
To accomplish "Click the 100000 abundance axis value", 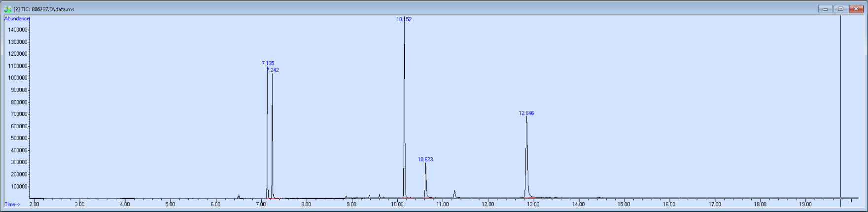I will [19, 186].
